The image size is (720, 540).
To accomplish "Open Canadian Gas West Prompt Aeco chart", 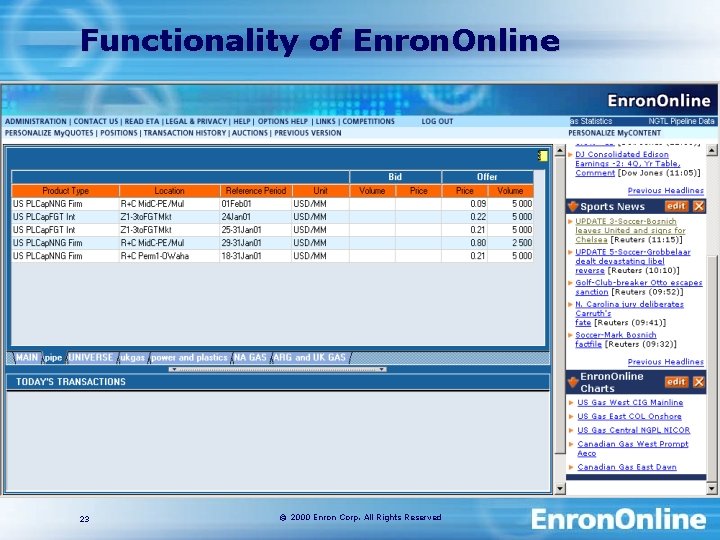I will click(x=633, y=448).
